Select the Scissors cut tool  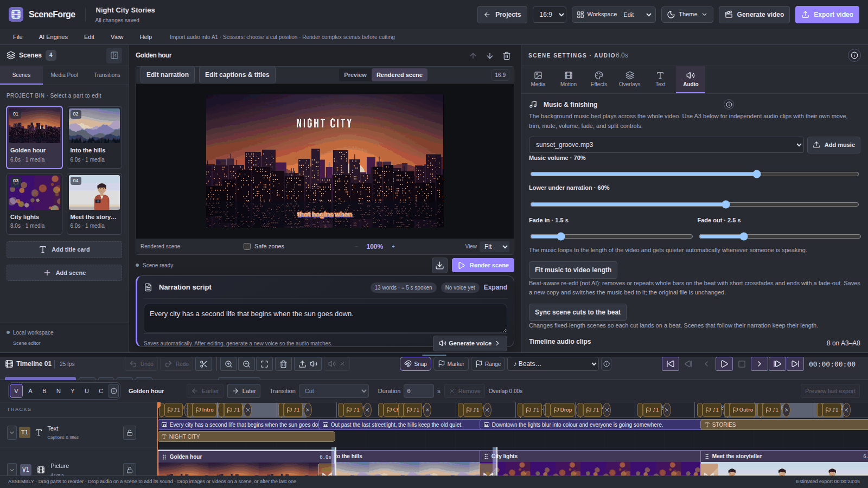tap(203, 364)
